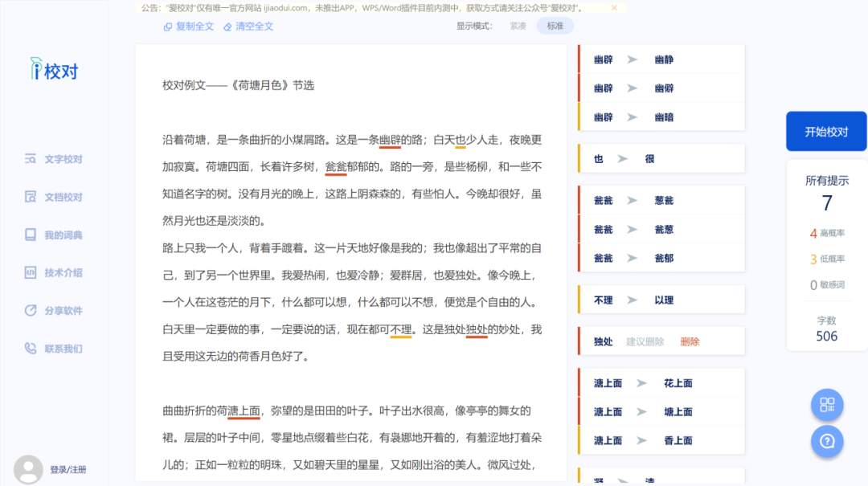Click the user avatar icon
The image size is (868, 486).
[28, 469]
